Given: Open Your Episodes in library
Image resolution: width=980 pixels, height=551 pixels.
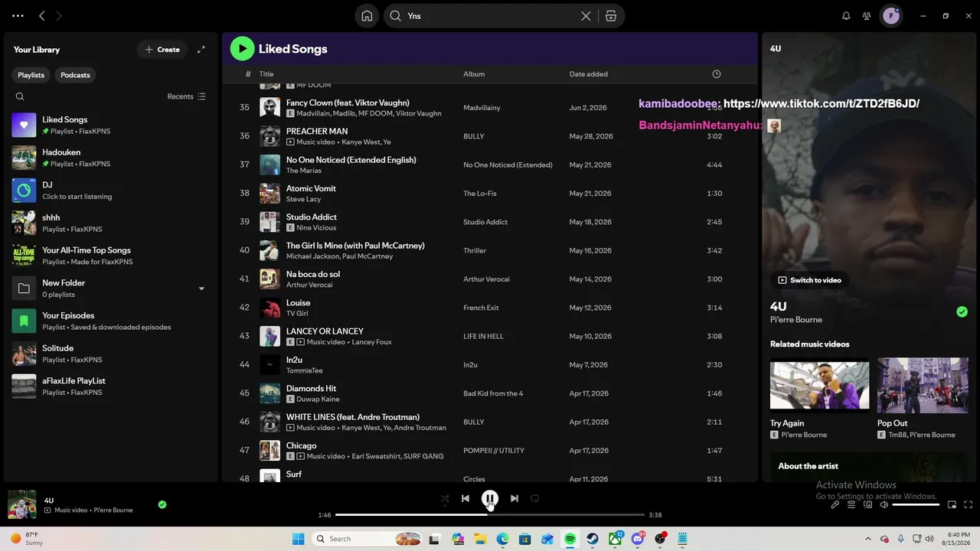Looking at the screenshot, I should point(110,321).
